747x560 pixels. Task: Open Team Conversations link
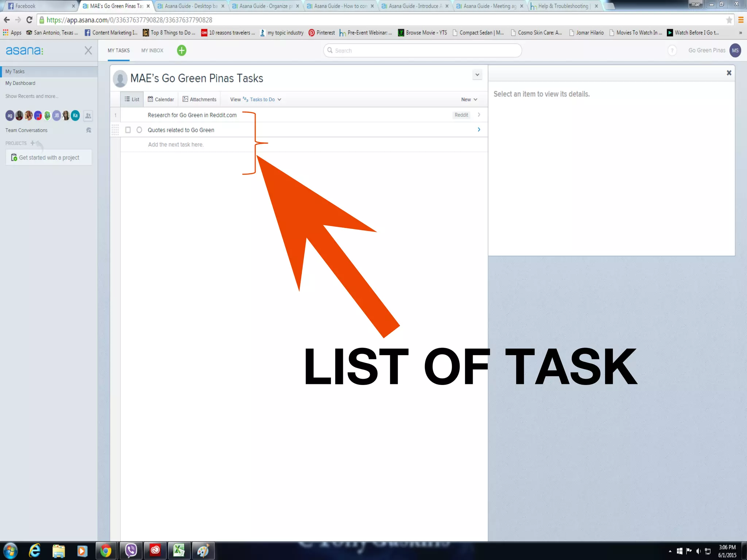click(26, 130)
